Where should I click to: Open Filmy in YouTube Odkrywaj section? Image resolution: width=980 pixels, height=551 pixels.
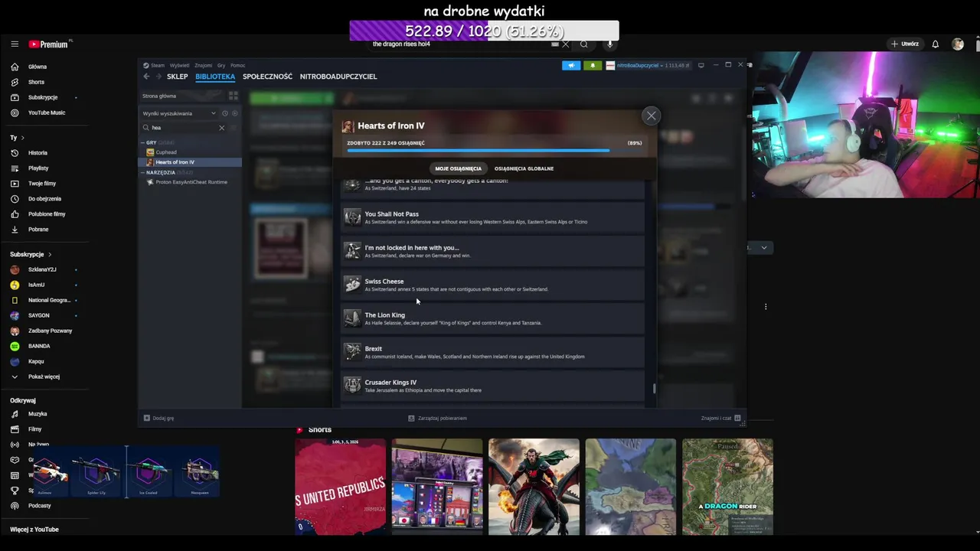tap(35, 429)
